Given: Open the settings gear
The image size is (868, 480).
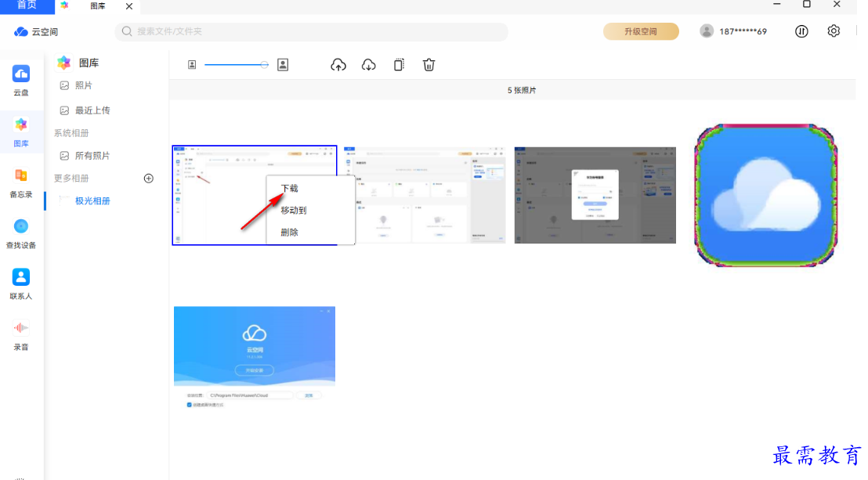Looking at the screenshot, I should 834,31.
